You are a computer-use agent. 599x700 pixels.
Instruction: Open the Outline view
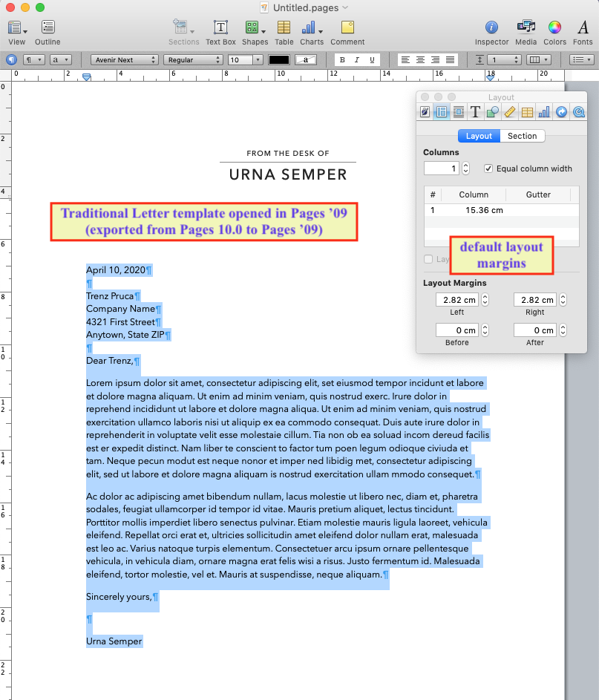[x=48, y=33]
